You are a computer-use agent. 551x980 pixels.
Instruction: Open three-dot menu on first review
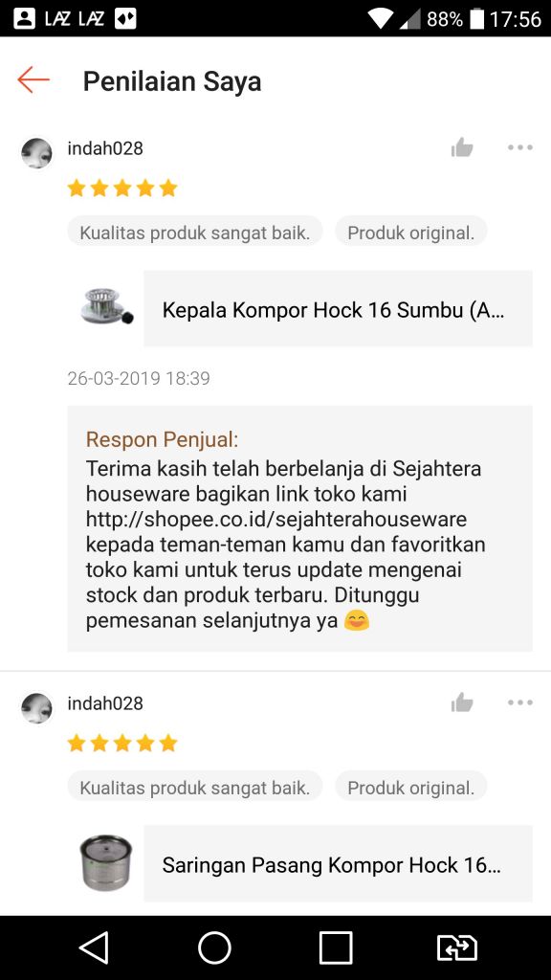click(519, 148)
